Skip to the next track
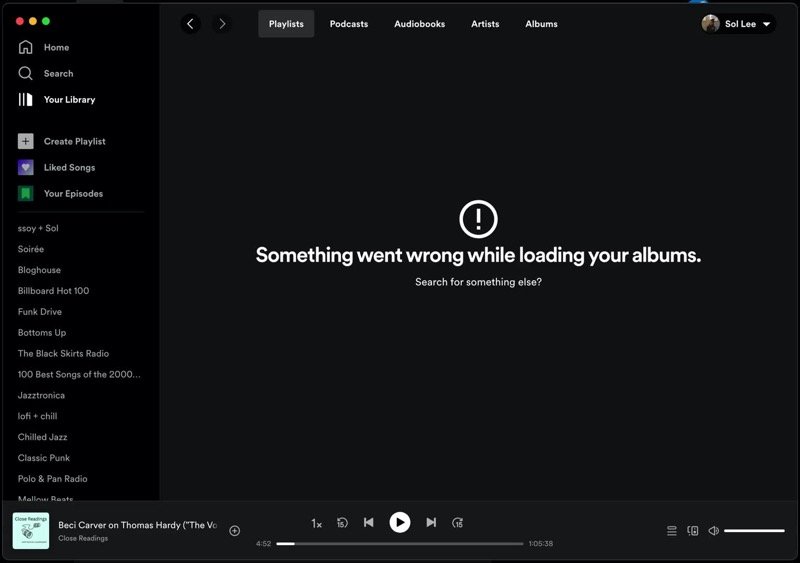Screen dimensions: 800x563 click(431, 522)
